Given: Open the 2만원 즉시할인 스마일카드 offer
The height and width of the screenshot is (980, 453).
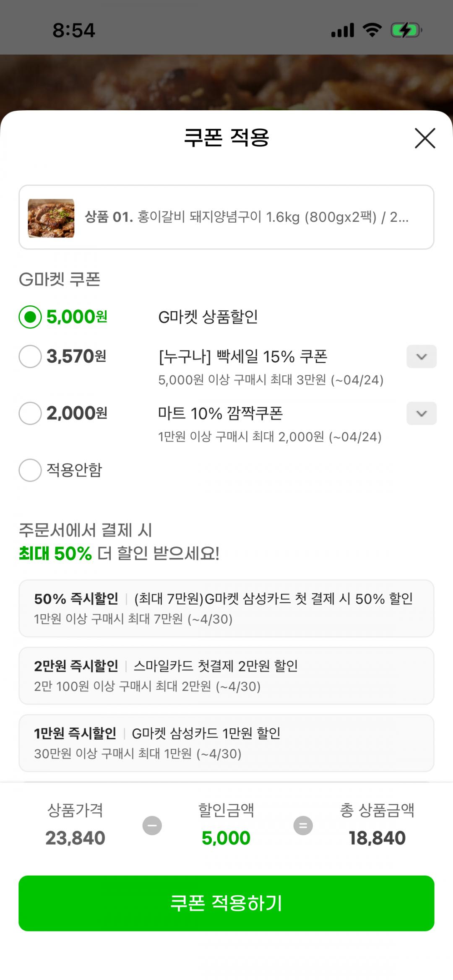Looking at the screenshot, I should point(226,676).
